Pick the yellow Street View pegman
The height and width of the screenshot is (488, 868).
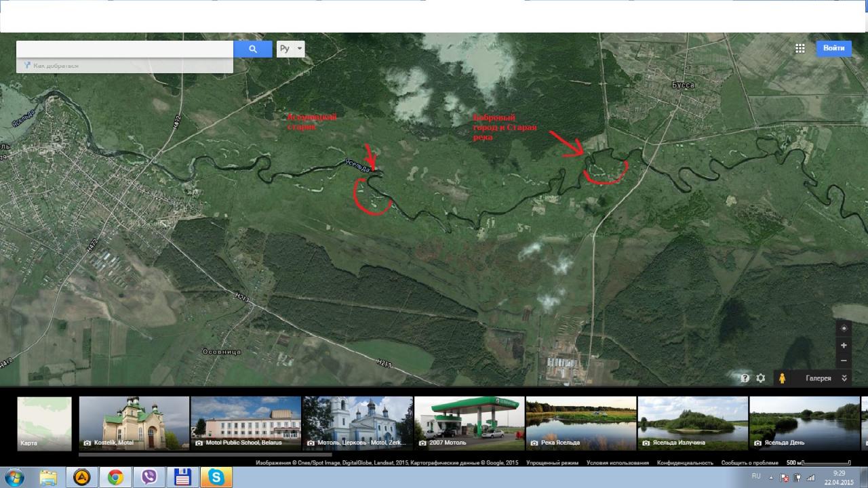pos(782,378)
